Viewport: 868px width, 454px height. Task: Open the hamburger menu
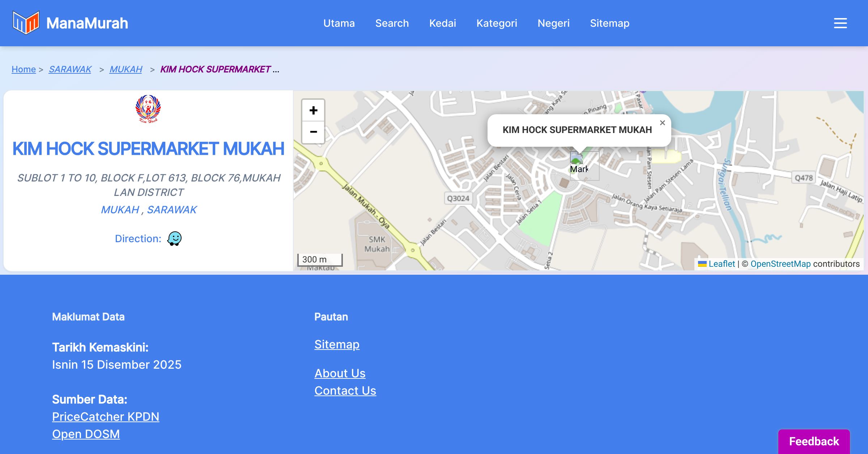(840, 23)
